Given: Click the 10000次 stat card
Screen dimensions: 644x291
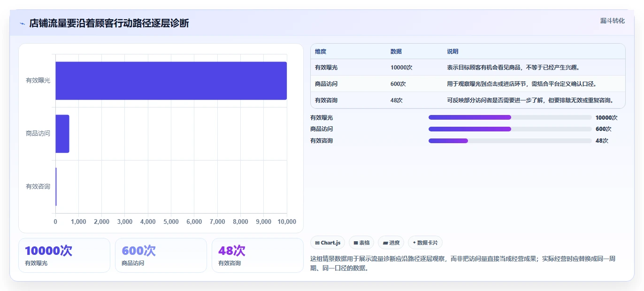Looking at the screenshot, I should click(x=64, y=255).
